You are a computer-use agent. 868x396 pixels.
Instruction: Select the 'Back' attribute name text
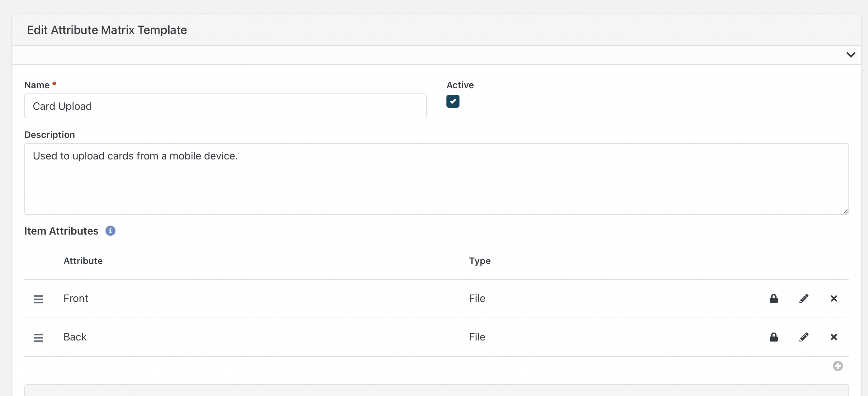pyautogui.click(x=75, y=337)
